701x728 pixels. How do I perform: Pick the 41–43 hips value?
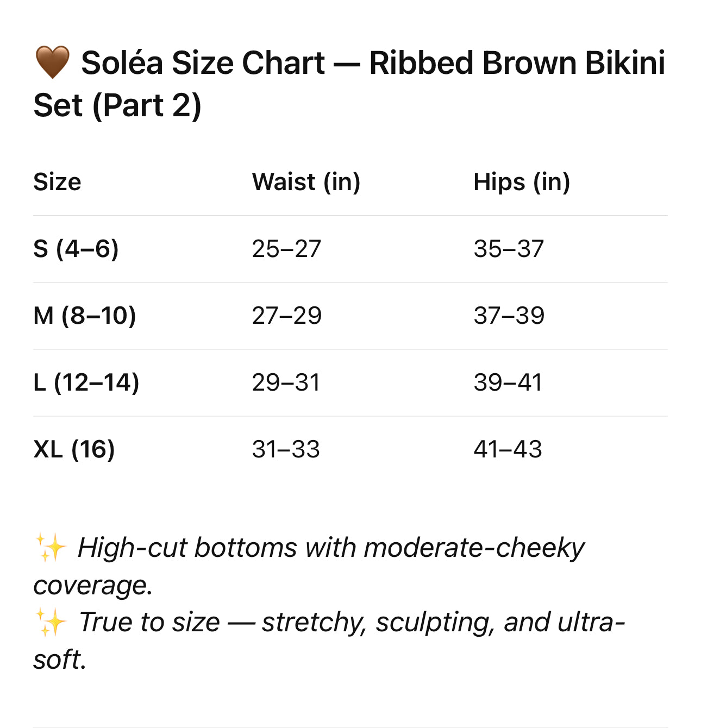pyautogui.click(x=508, y=449)
